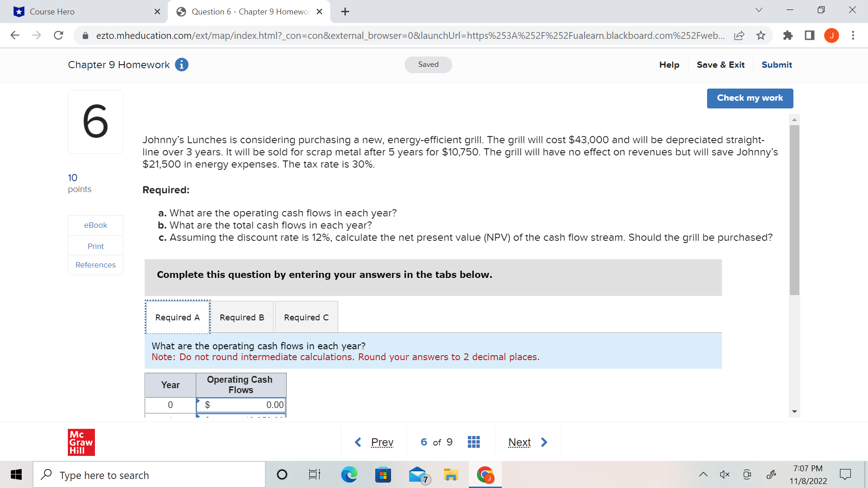Click the bookmark star icon in address bar
868x488 pixels.
point(761,35)
